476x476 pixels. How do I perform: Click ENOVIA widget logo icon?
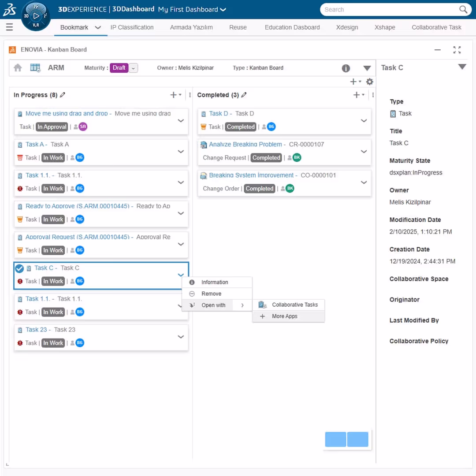coord(12,49)
